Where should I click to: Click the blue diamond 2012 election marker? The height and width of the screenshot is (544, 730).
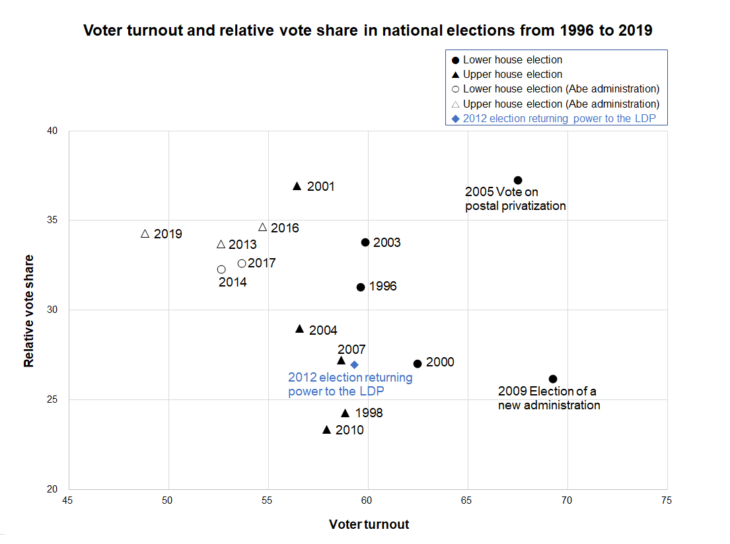[x=354, y=365]
